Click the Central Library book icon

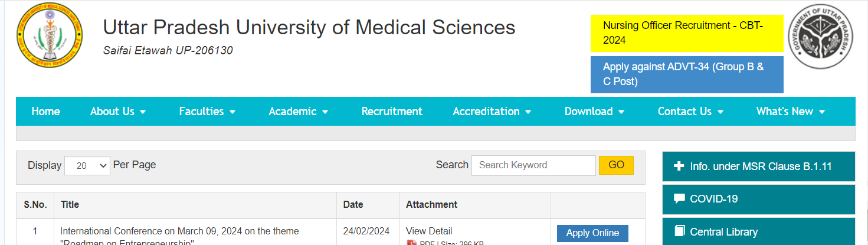click(679, 231)
